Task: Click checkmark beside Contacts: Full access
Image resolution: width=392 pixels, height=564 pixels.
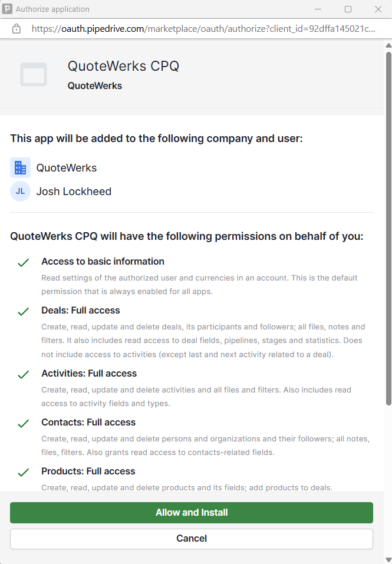Action: coord(24,423)
